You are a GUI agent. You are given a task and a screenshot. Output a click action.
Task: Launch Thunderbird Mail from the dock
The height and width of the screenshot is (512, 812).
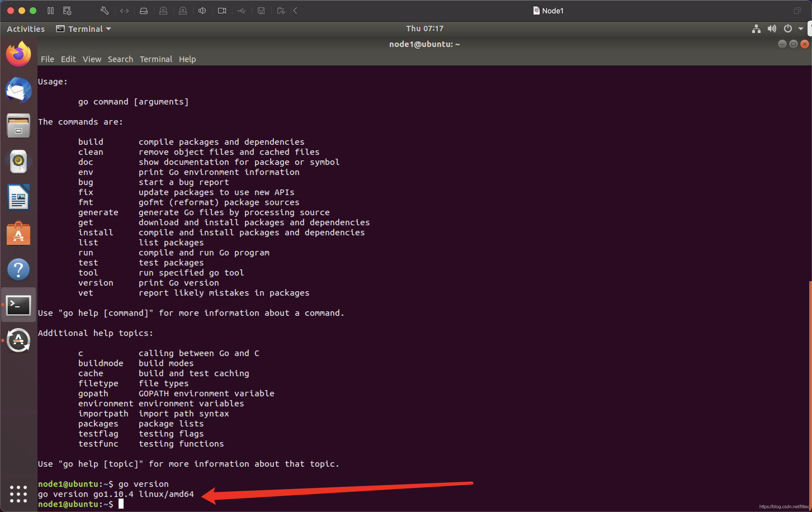[x=18, y=90]
